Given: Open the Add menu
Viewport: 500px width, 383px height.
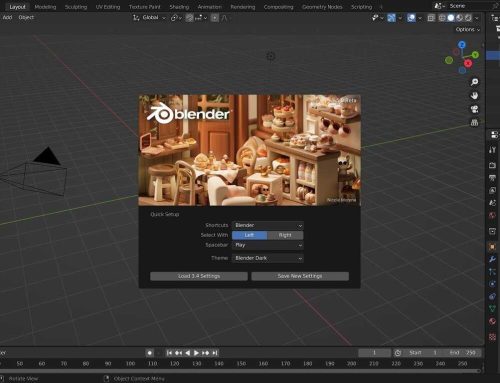Looking at the screenshot, I should pos(7,17).
